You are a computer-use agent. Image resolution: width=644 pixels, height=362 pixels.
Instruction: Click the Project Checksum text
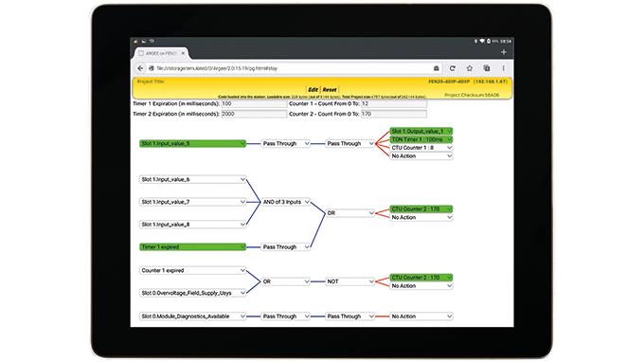(x=472, y=95)
